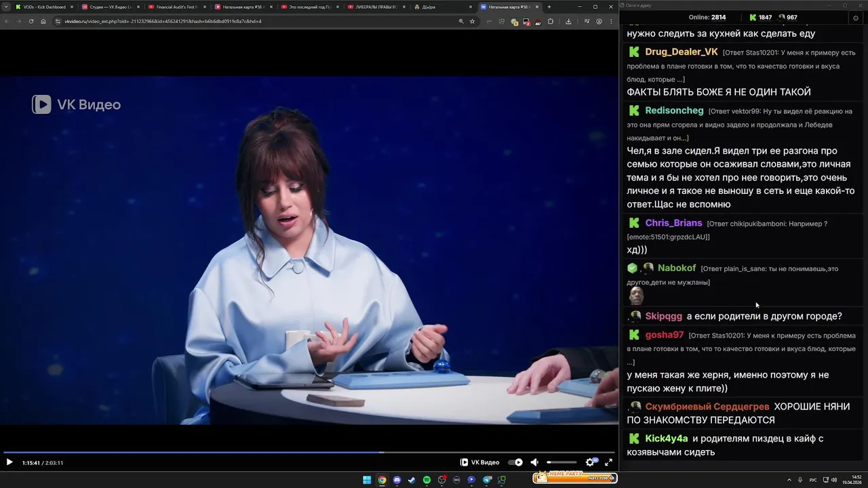The height and width of the screenshot is (488, 868).
Task: Click Скумбриевый Сердцегрев username
Action: tap(707, 407)
